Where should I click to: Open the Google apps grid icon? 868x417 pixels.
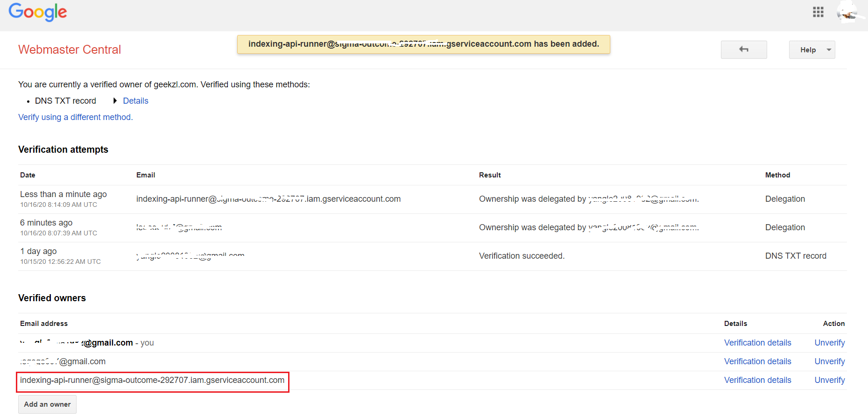tap(818, 12)
